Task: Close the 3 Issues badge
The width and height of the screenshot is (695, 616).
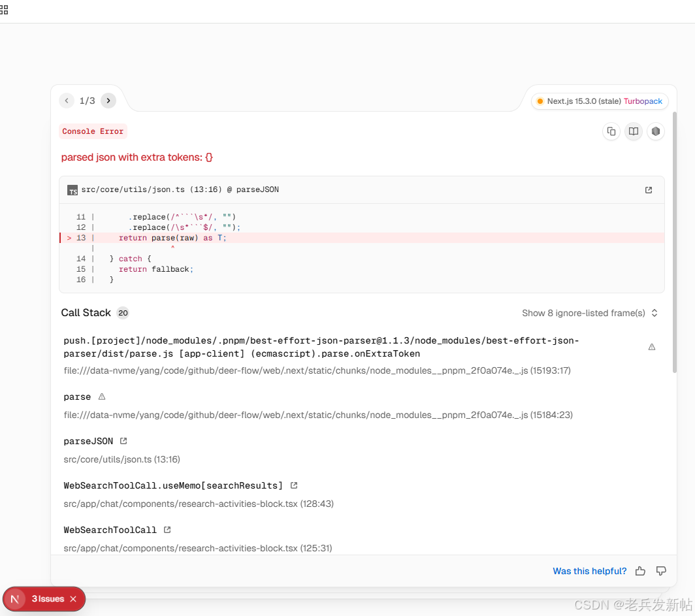Action: tap(74, 599)
